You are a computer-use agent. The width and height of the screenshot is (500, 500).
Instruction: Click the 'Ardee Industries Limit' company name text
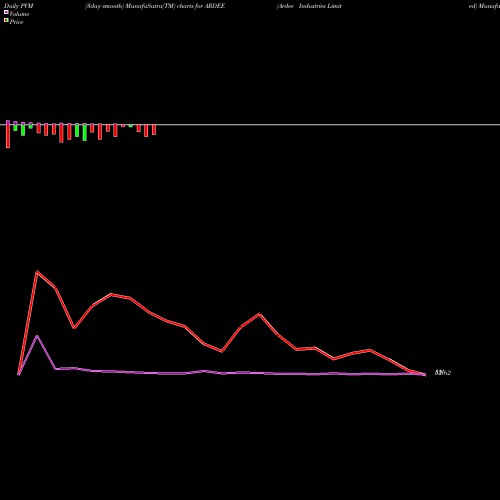(x=309, y=6)
